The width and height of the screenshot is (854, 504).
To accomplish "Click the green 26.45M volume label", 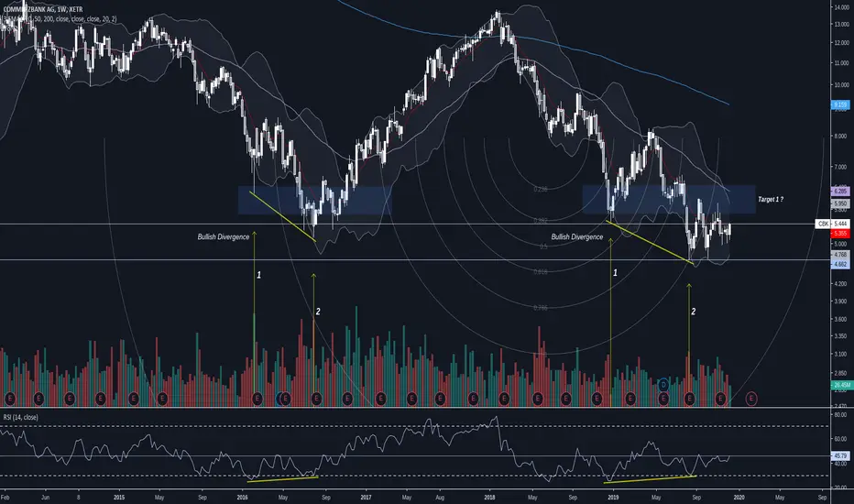I will (841, 385).
